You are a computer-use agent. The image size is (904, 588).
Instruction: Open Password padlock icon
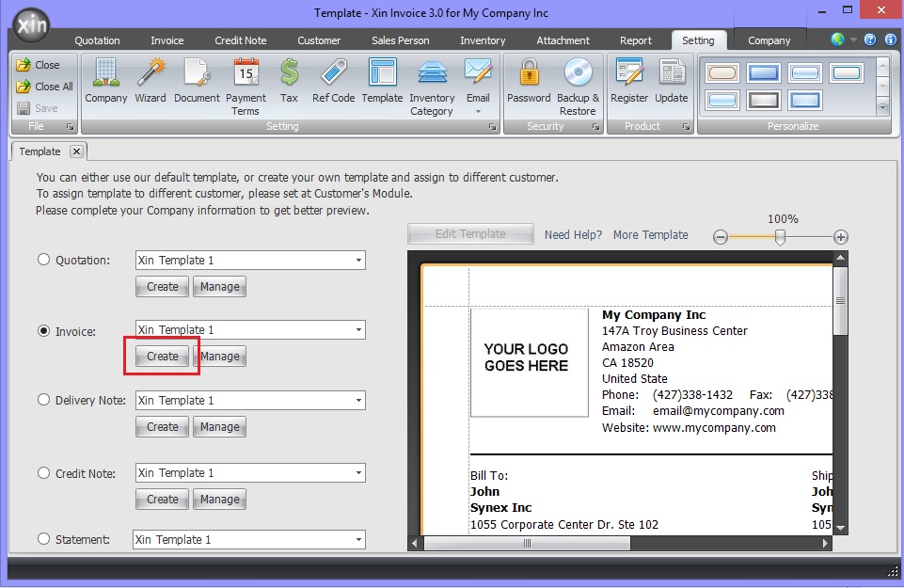click(x=529, y=80)
